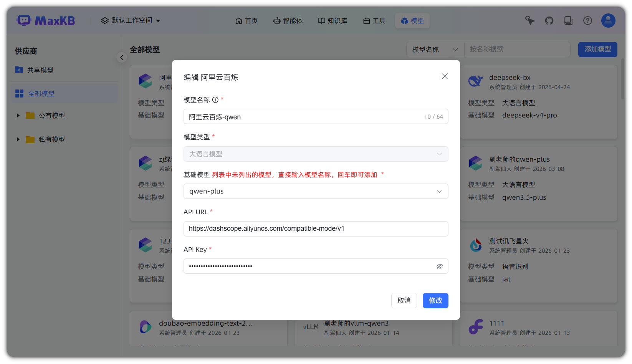Open the GitHub icon link
The image size is (632, 364).
549,21
